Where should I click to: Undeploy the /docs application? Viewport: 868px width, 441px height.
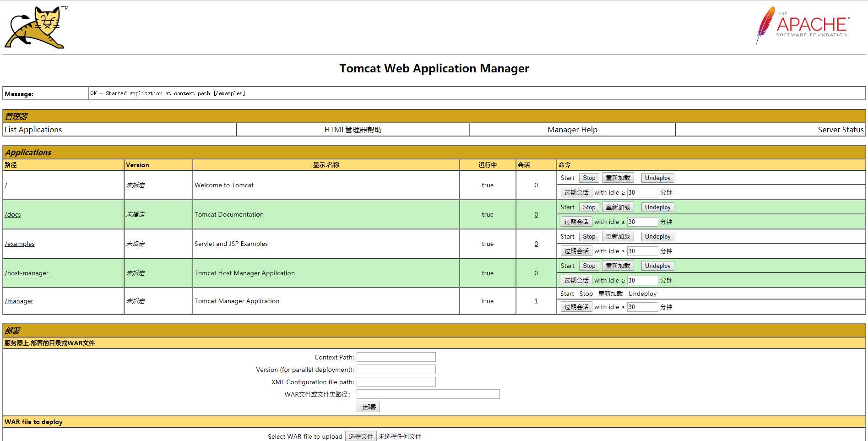click(x=657, y=207)
